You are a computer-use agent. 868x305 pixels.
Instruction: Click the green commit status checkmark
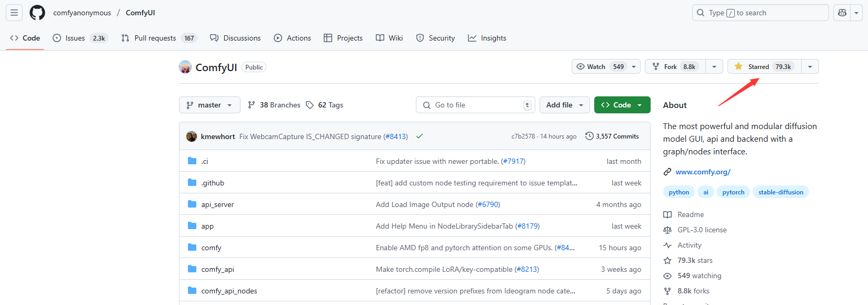[420, 136]
